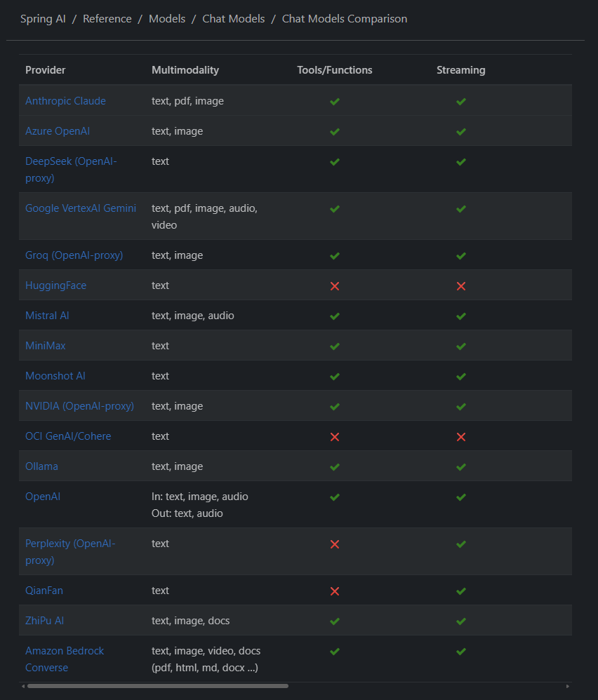Viewport: 598px width, 700px height.
Task: Click Azure OpenAI Tools/Functions checkmark
Action: tap(335, 132)
